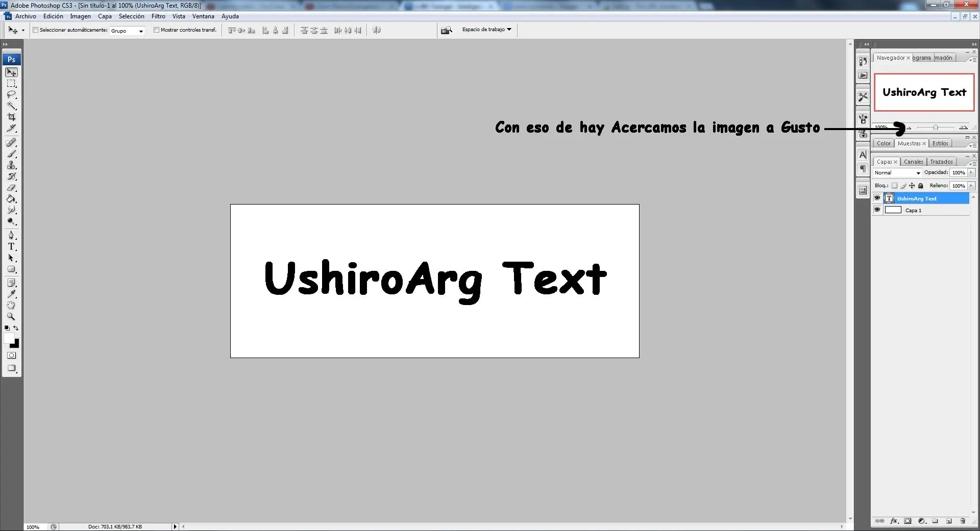Toggle lock all for layer
980x531 pixels.
pyautogui.click(x=921, y=186)
